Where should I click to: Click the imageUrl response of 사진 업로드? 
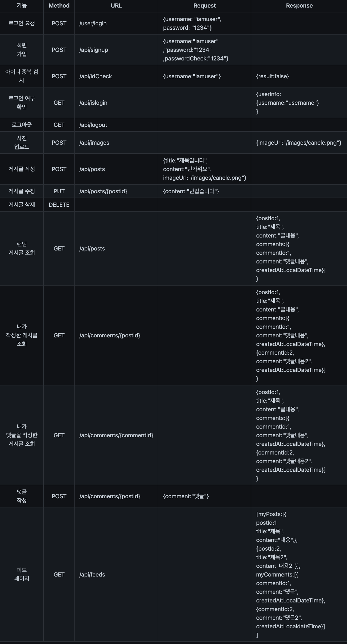pyautogui.click(x=299, y=143)
